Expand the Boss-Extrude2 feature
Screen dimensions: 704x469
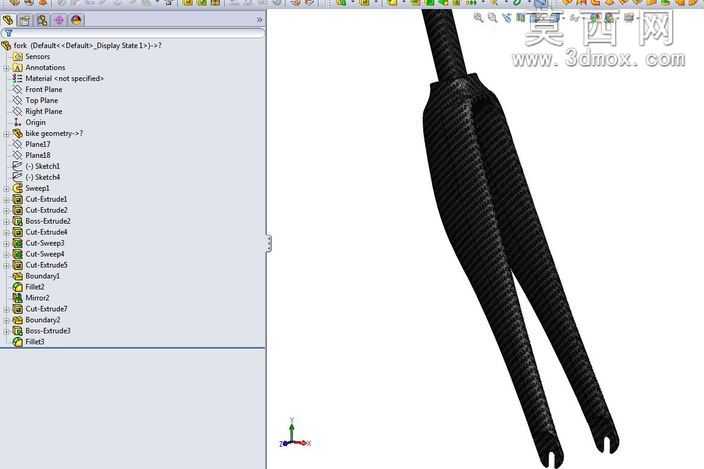pyautogui.click(x=6, y=221)
